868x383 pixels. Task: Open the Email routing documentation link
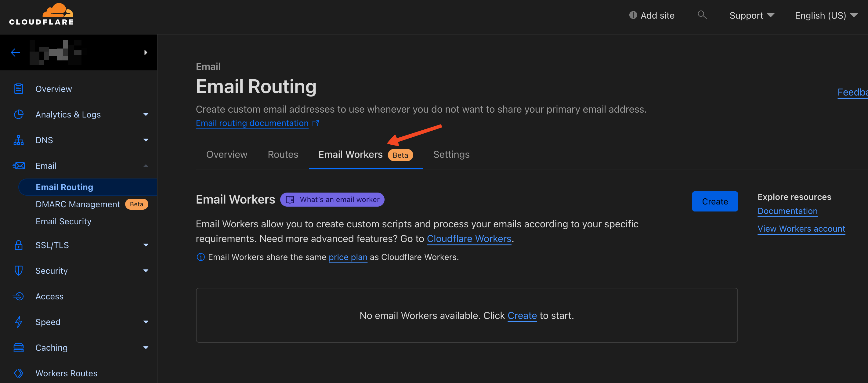[252, 123]
